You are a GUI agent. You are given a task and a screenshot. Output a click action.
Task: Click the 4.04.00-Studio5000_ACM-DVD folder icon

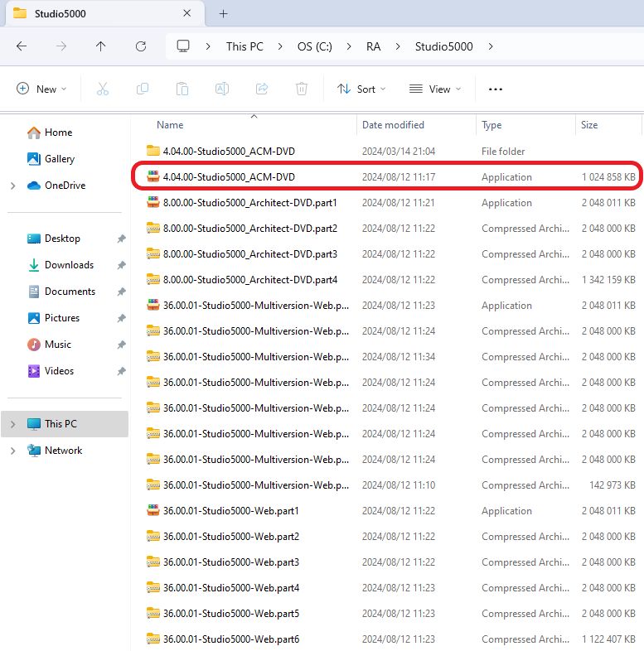pyautogui.click(x=153, y=151)
